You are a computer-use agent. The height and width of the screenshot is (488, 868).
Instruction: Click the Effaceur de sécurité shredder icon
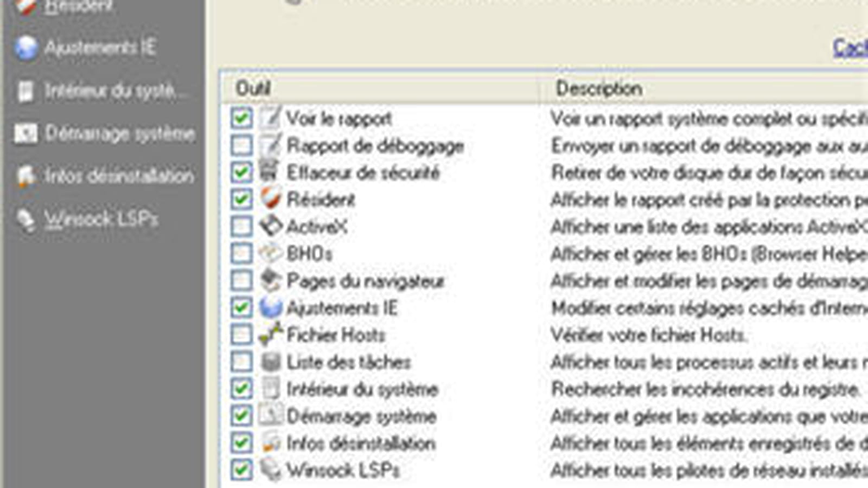point(270,172)
